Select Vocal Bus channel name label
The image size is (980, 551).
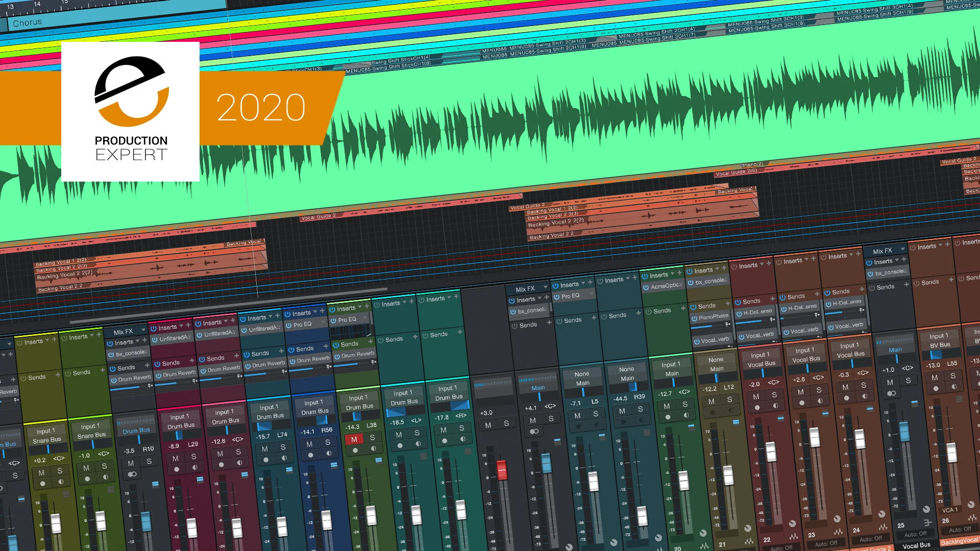pyautogui.click(x=916, y=545)
